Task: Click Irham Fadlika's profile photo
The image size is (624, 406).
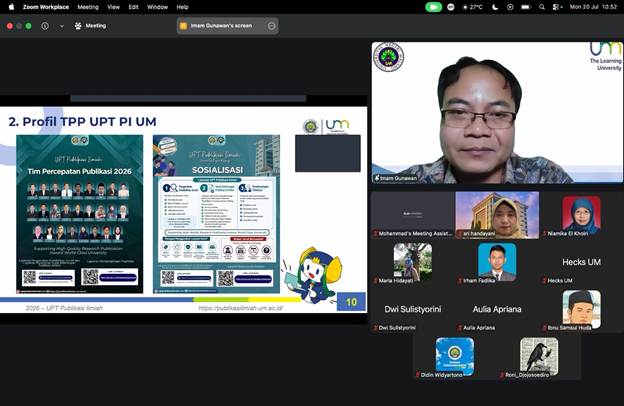Action: 497,262
